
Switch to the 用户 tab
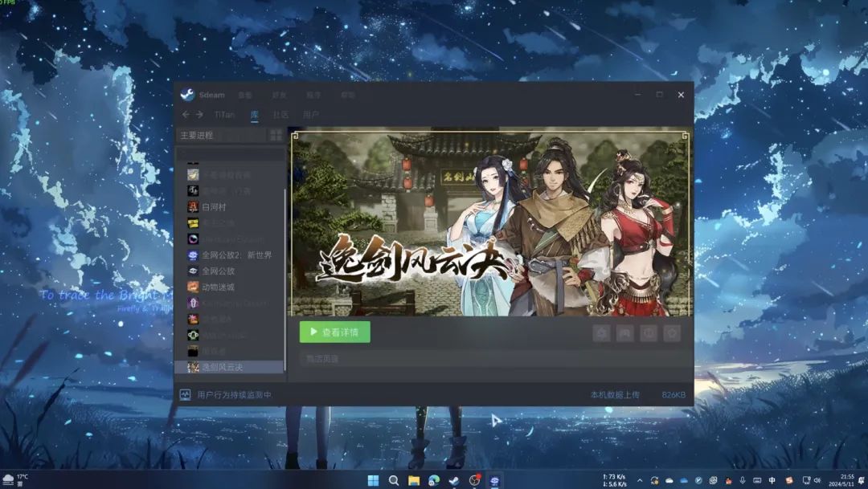tap(310, 115)
